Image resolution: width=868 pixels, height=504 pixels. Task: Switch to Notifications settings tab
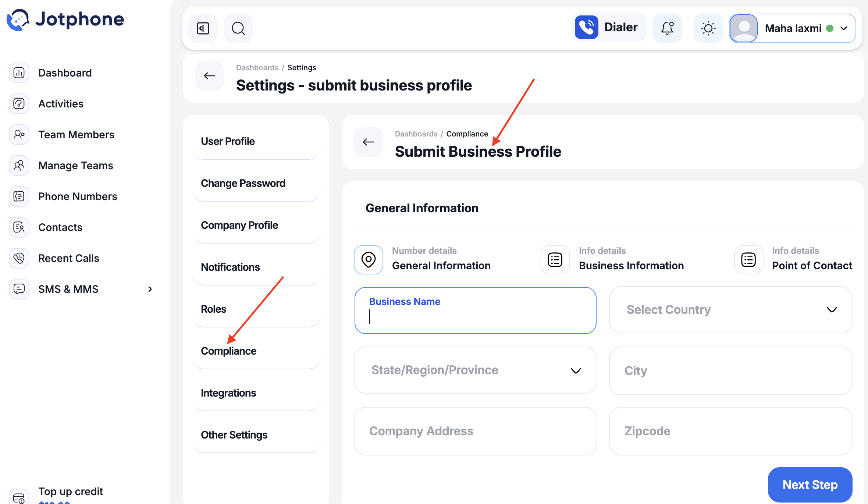click(256, 267)
